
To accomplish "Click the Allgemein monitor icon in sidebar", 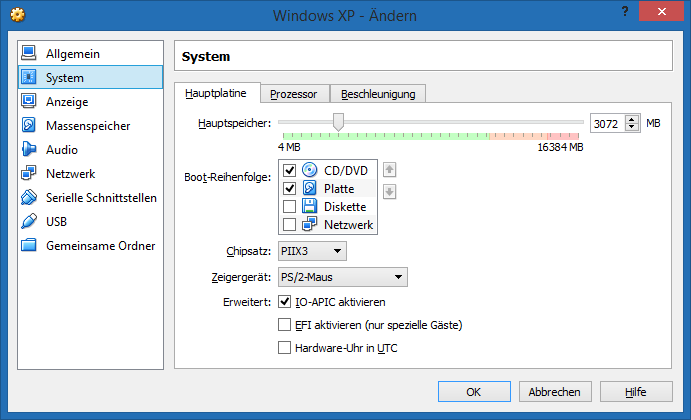I will [29, 53].
